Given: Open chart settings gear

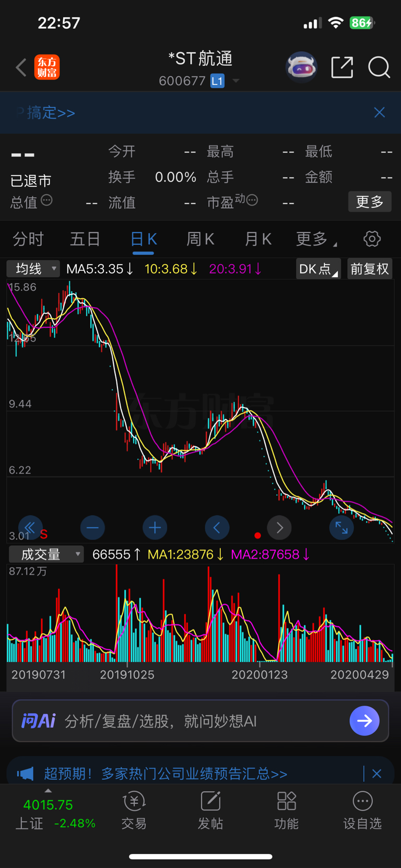Looking at the screenshot, I should coord(372,239).
